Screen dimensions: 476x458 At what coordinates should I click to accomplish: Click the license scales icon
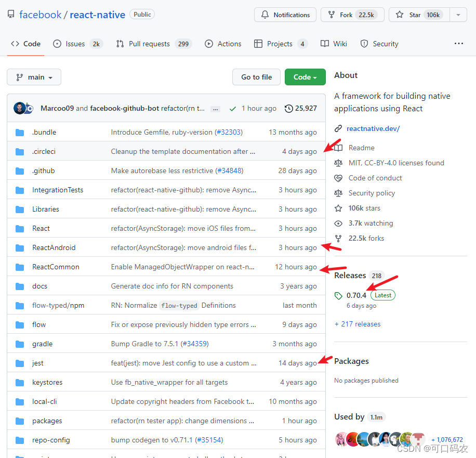point(338,163)
